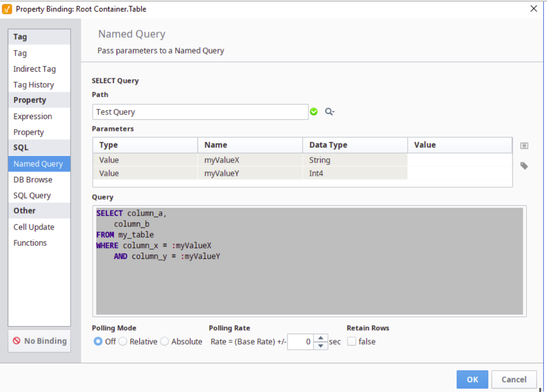
Task: Decrease polling rate with down arrow
Action: coord(321,346)
